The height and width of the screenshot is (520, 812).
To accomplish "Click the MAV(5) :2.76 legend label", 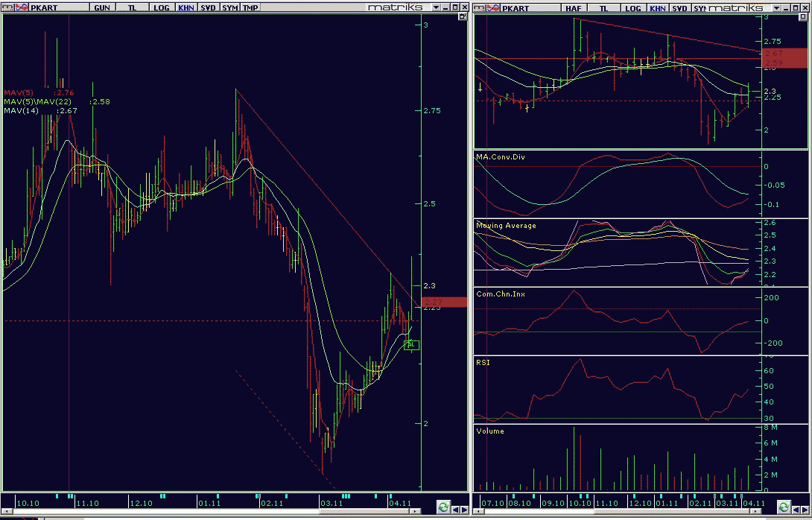I will pos(39,92).
